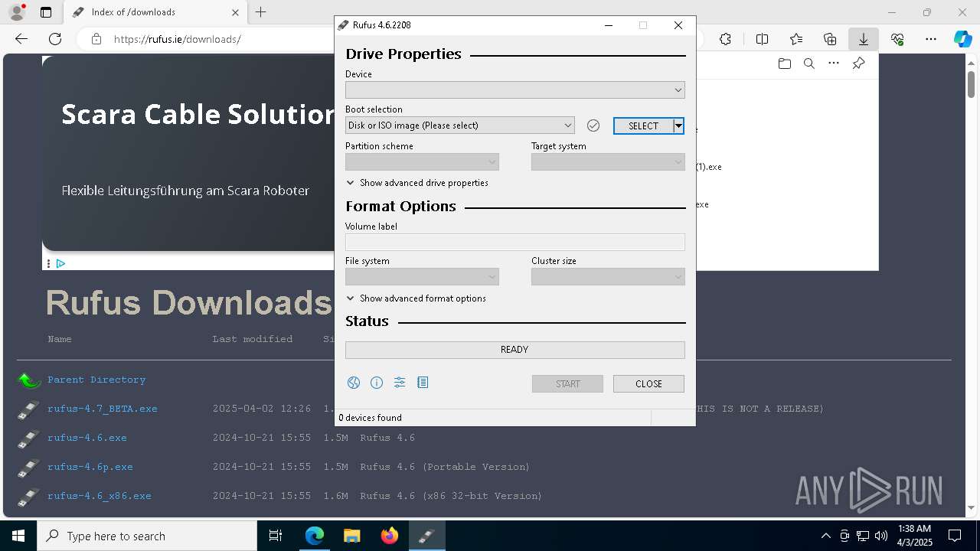Open Edge profile avatar icon

(x=16, y=12)
